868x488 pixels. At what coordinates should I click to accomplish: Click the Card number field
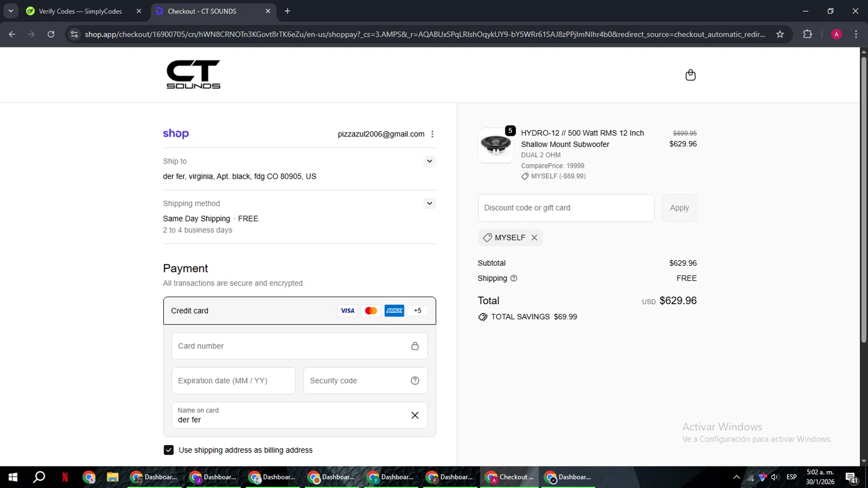click(299, 346)
